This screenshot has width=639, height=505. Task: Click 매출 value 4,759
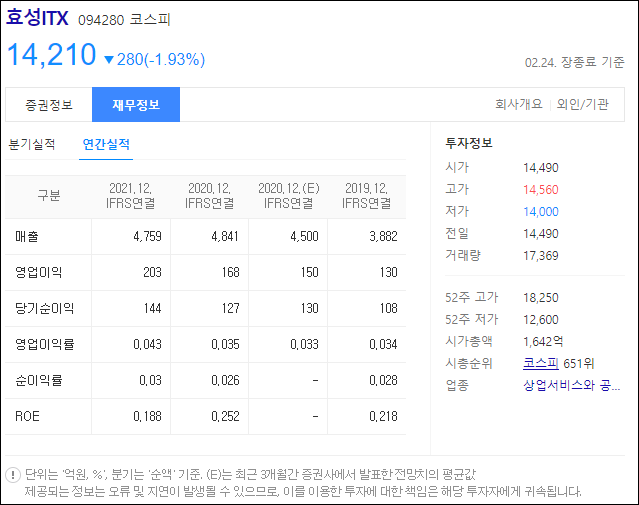point(147,236)
